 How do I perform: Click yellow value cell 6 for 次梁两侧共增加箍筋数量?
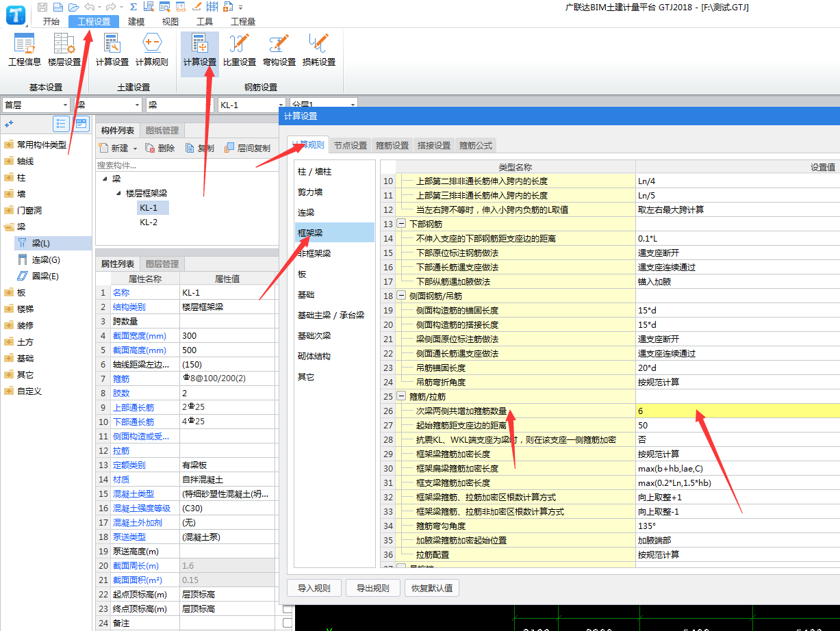coord(737,411)
